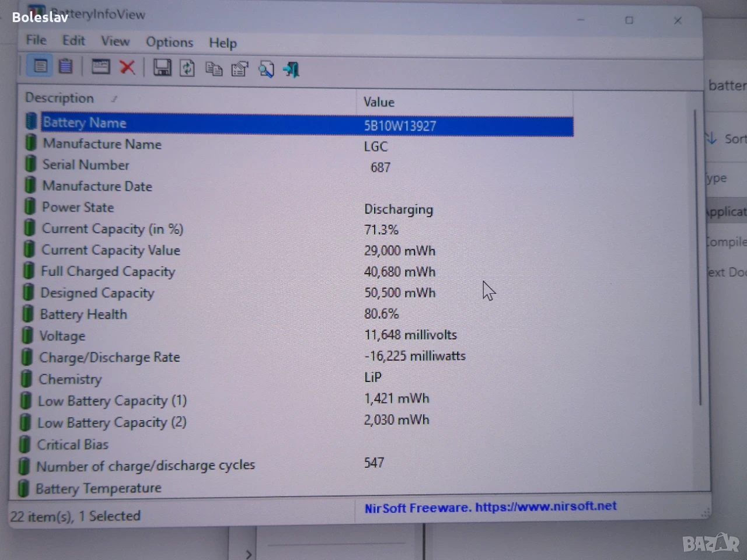Select the Current Capacity (in %) label
The image size is (747, 560).
[x=112, y=229]
